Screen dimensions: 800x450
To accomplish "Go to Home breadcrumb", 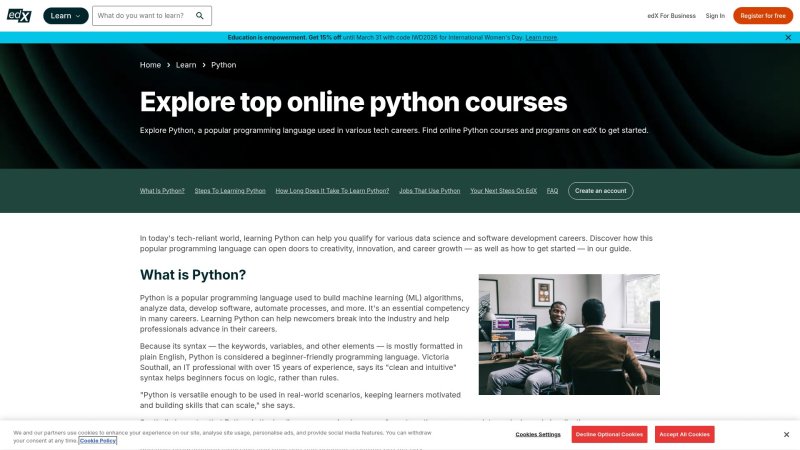I will (150, 65).
